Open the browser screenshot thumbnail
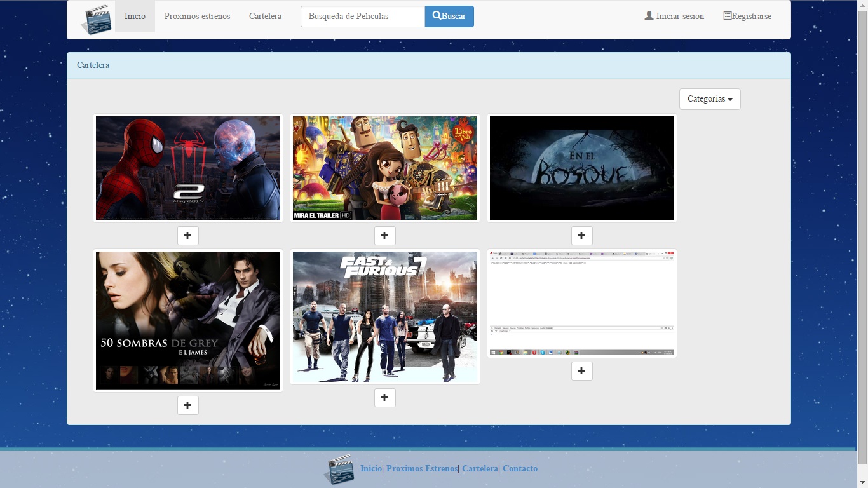Screen dimensions: 868x488 coord(582,303)
